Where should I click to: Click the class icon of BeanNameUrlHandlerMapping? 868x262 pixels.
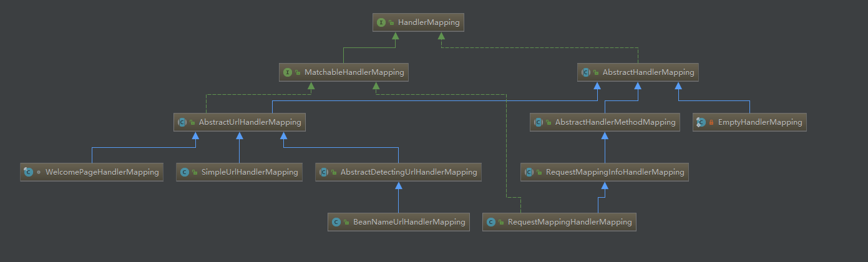pos(336,222)
